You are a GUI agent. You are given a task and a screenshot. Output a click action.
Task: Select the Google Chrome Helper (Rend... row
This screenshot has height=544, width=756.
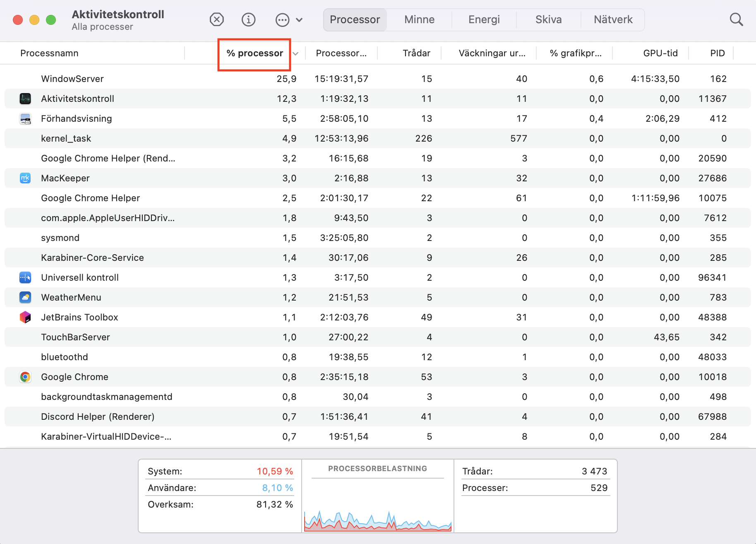tap(378, 158)
